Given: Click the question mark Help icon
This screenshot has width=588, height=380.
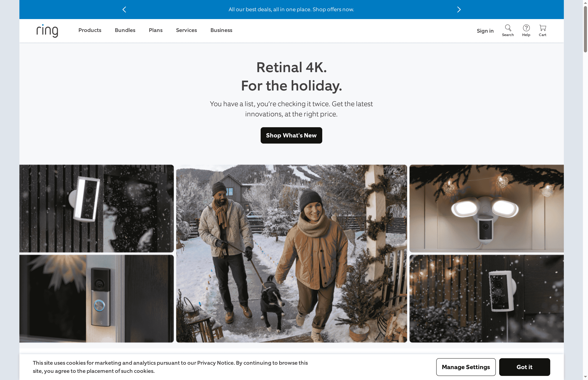Looking at the screenshot, I should point(526,27).
